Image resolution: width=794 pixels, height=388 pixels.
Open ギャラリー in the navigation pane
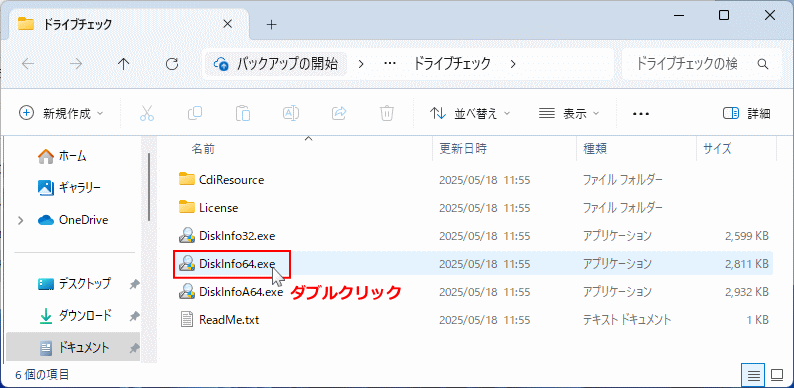click(69, 188)
